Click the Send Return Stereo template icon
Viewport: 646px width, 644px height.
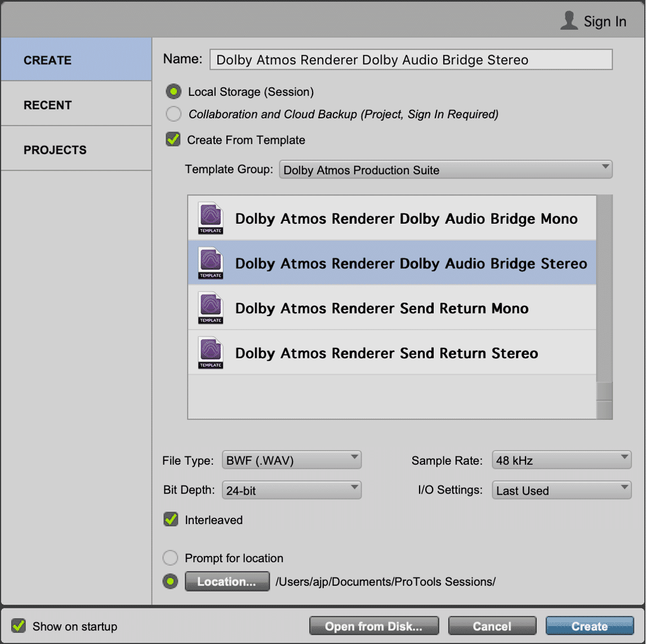(211, 353)
